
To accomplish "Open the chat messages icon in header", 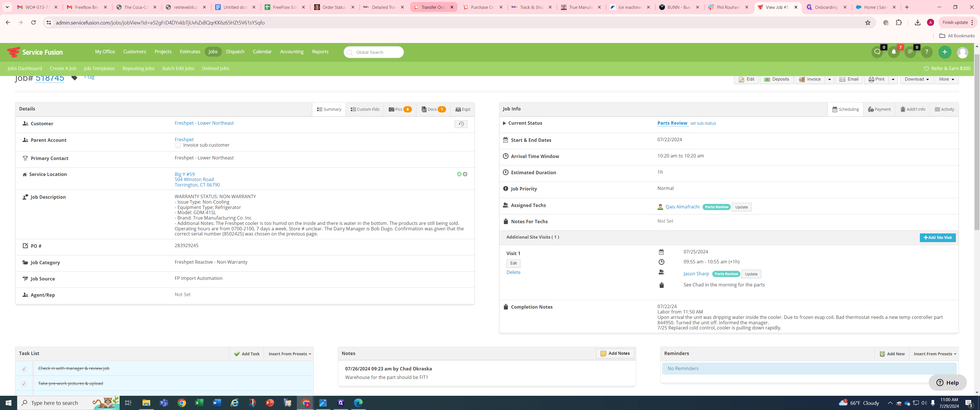I will click(877, 52).
